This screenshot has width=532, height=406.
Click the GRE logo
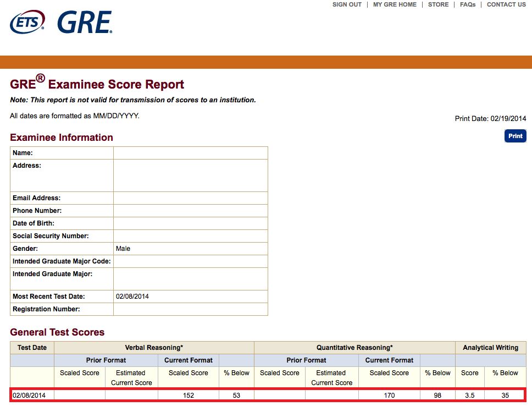85,23
